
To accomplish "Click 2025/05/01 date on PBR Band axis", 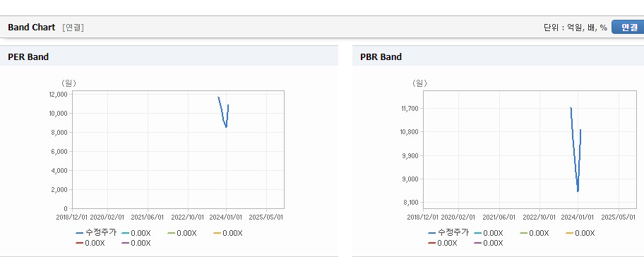I will (x=618, y=217).
